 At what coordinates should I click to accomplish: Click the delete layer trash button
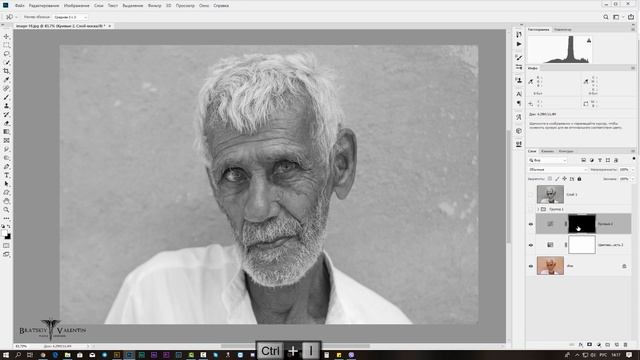[625, 345]
